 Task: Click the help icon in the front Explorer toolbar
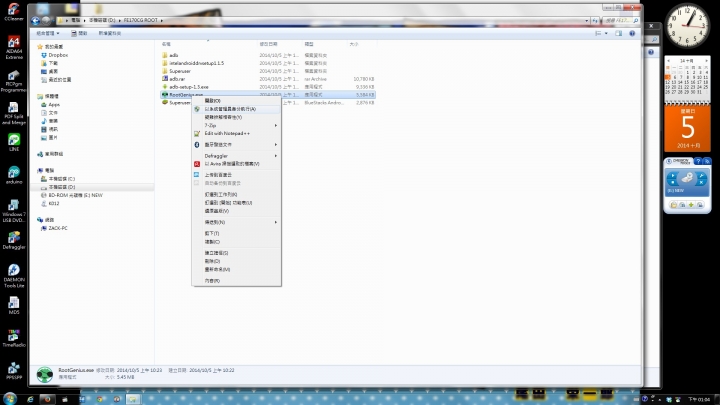coord(632,33)
